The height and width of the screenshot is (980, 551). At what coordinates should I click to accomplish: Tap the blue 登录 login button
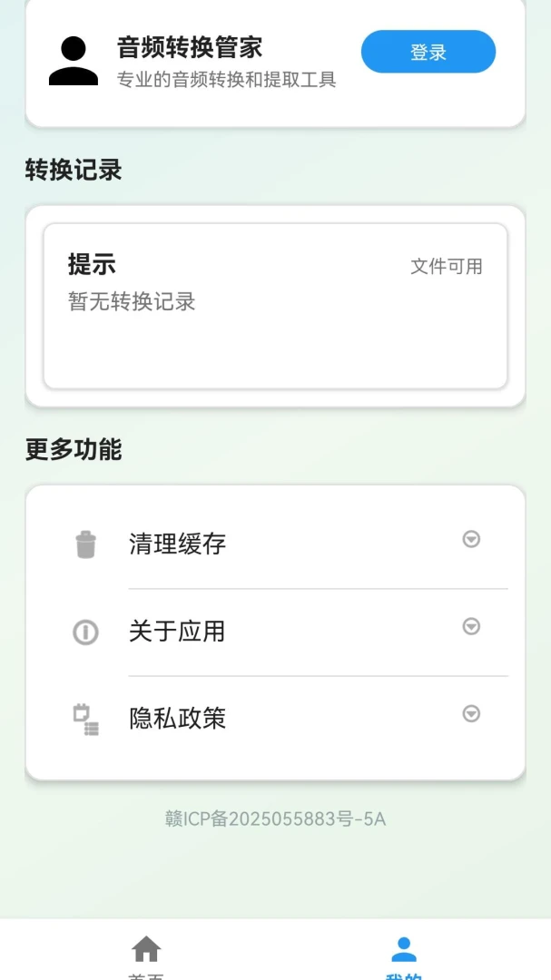tap(428, 52)
